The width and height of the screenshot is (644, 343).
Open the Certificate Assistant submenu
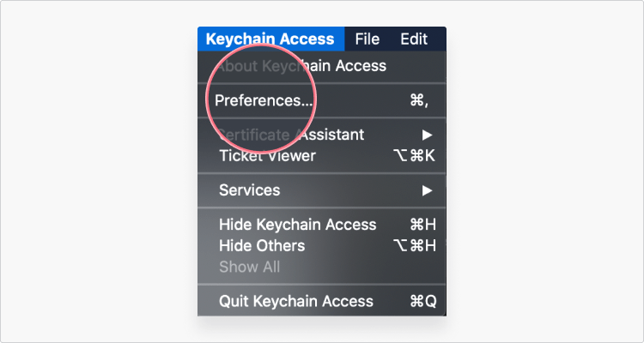pyautogui.click(x=322, y=135)
